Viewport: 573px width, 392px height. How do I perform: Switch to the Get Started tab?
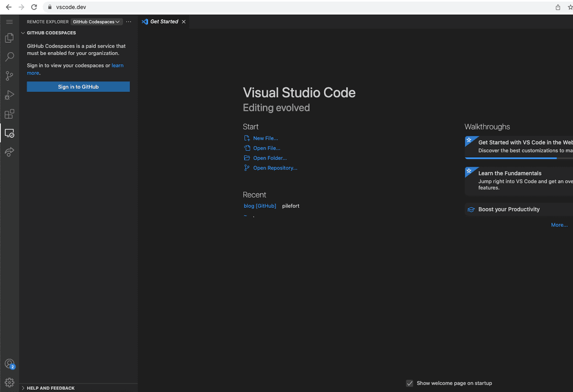point(163,22)
